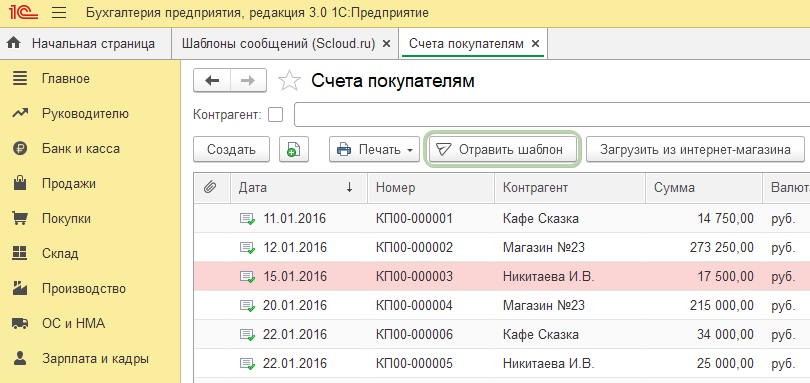The width and height of the screenshot is (810, 383).
Task: Click the Создать button
Action: pos(231,150)
